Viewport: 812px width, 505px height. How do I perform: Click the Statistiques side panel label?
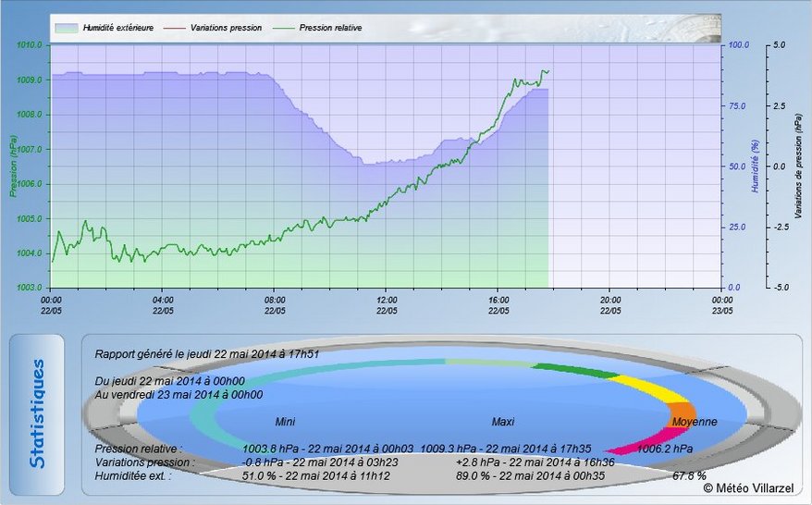37,413
